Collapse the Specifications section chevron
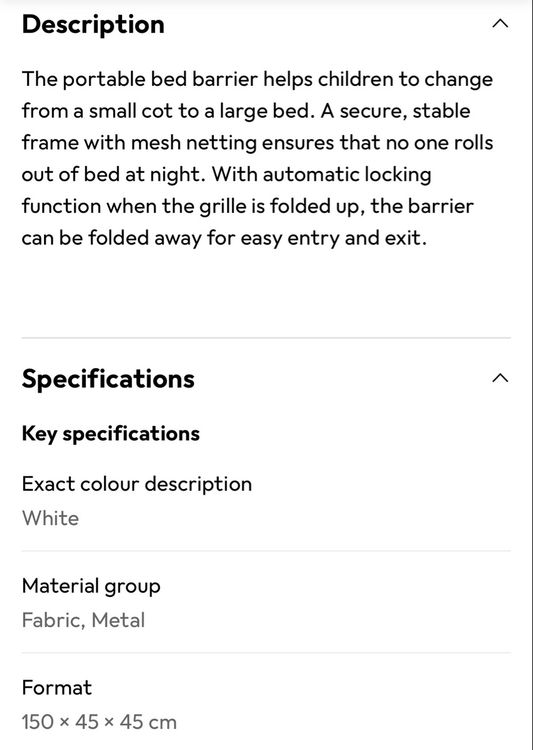The image size is (533, 750). [500, 378]
